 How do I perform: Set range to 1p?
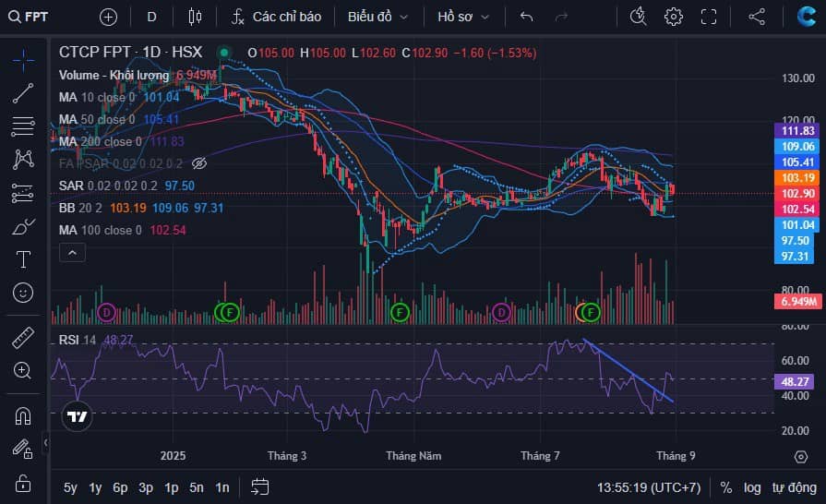[x=172, y=487]
